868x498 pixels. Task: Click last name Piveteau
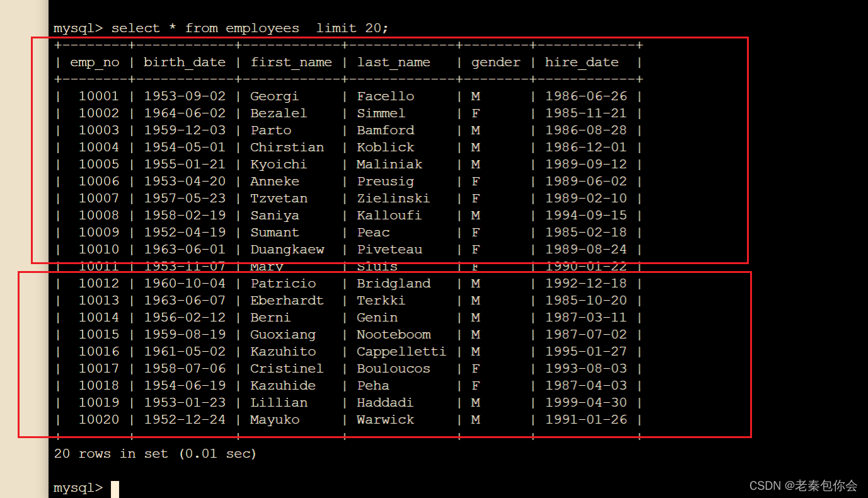(389, 250)
